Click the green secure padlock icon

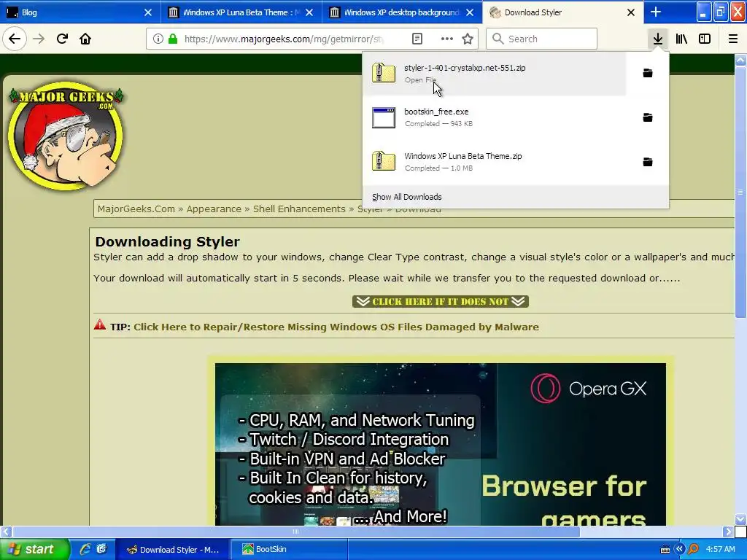click(173, 39)
